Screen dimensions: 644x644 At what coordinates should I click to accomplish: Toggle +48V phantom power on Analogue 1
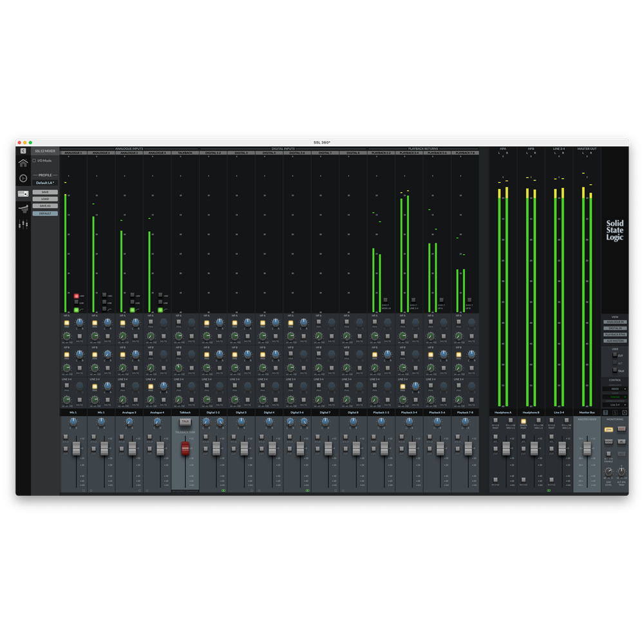[x=77, y=296]
